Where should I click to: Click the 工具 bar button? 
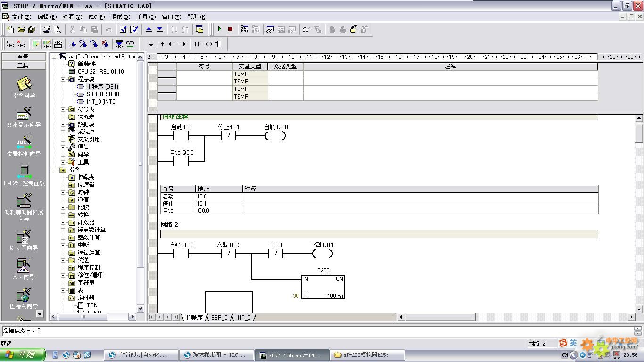(x=23, y=66)
